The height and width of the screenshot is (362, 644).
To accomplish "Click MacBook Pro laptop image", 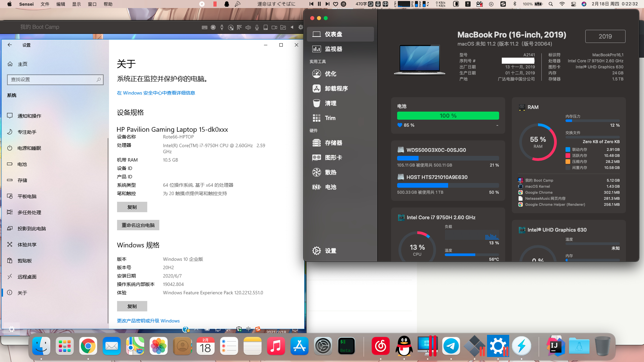I will pyautogui.click(x=420, y=60).
